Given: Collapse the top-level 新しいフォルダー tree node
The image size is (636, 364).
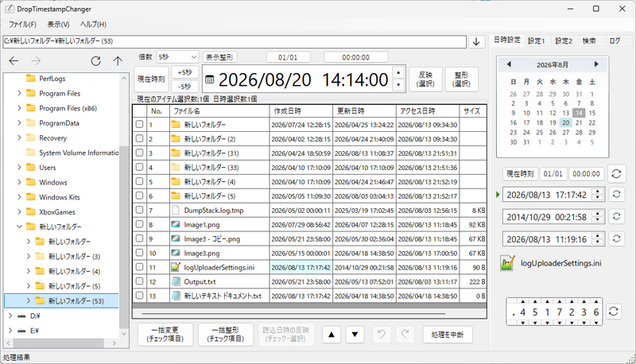Looking at the screenshot, I should [19, 227].
